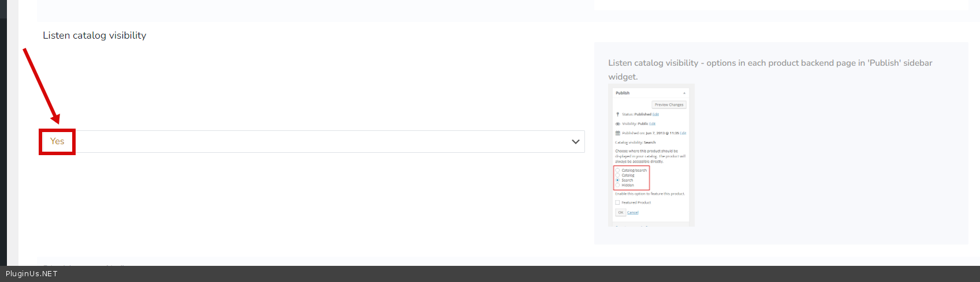
Task: Click the selected 'Yes' value in dropdown
Action: (57, 141)
